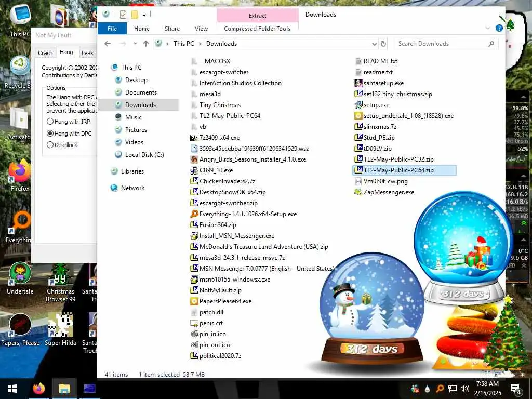Select the READ ME.txt file

click(x=376, y=61)
